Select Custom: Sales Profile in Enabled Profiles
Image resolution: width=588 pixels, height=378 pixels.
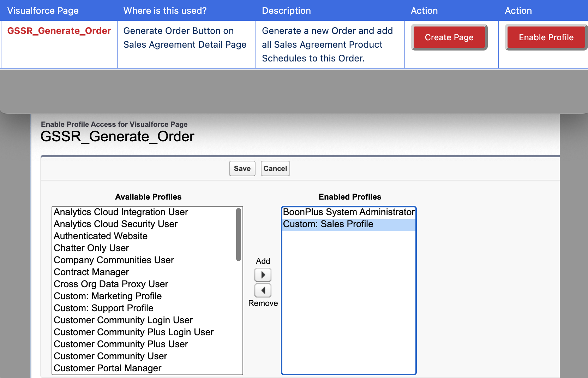328,224
